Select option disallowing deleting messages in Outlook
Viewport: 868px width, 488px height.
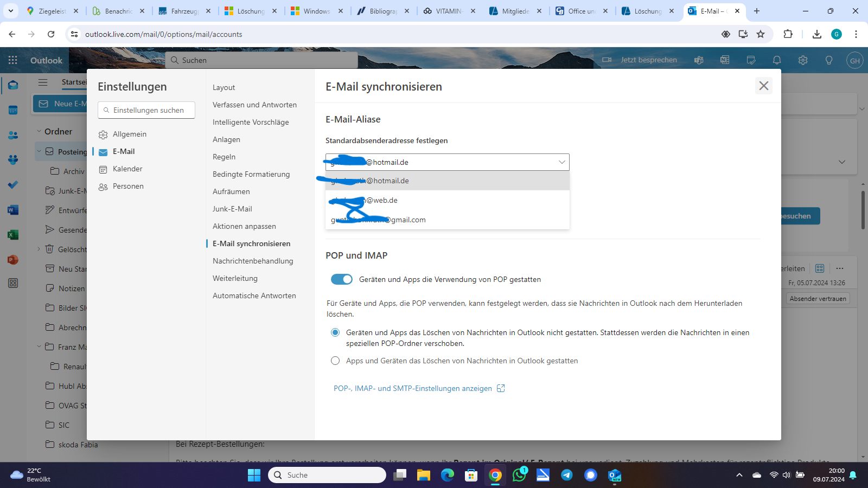tap(335, 332)
